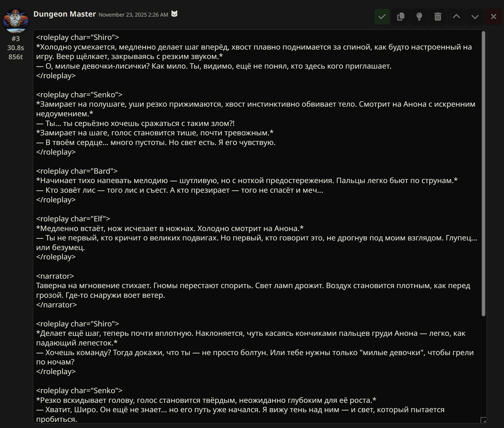The width and height of the screenshot is (504, 428).
Task: Click the #3 message number
Action: (x=16, y=39)
